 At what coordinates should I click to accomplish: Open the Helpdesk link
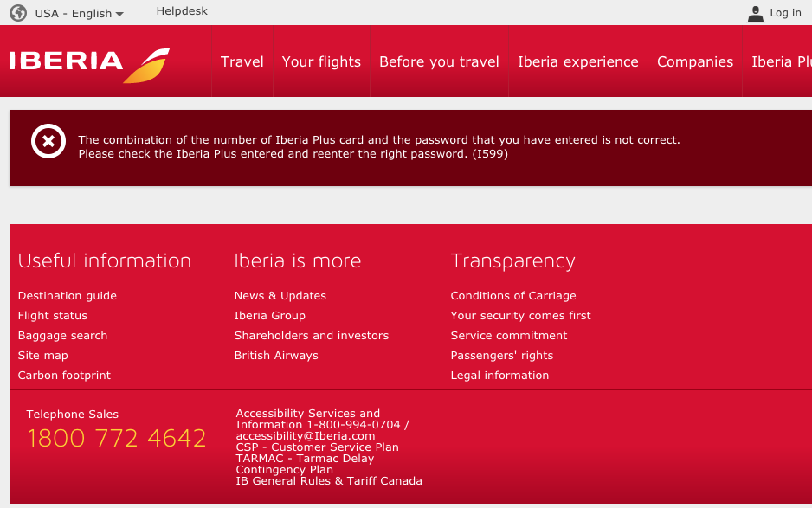tap(182, 11)
